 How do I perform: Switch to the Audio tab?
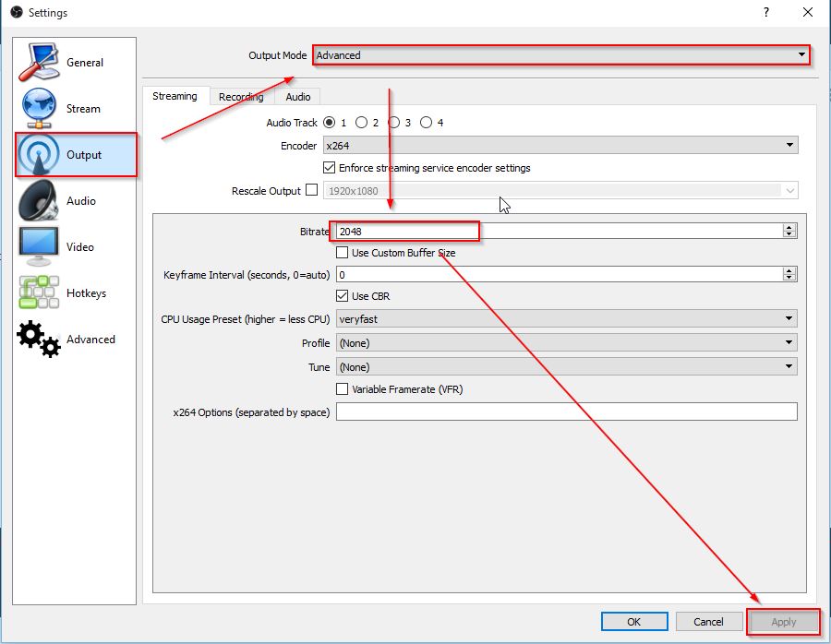pyautogui.click(x=298, y=97)
